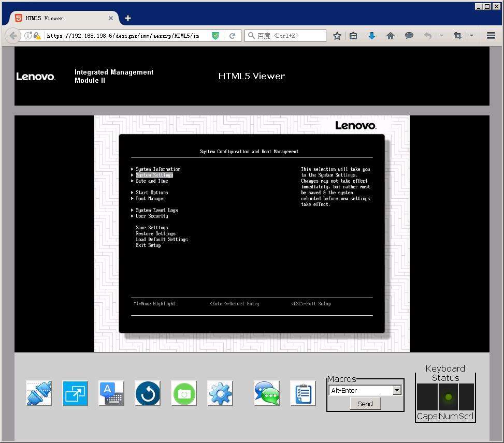
Task: Toggle the Num lock indicator
Action: click(x=449, y=397)
